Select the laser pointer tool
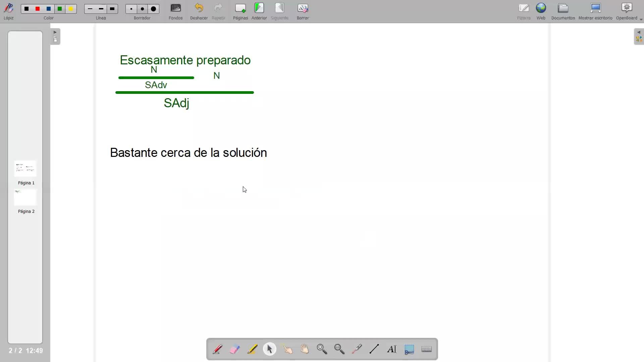Image resolution: width=644 pixels, height=362 pixels. 357,349
